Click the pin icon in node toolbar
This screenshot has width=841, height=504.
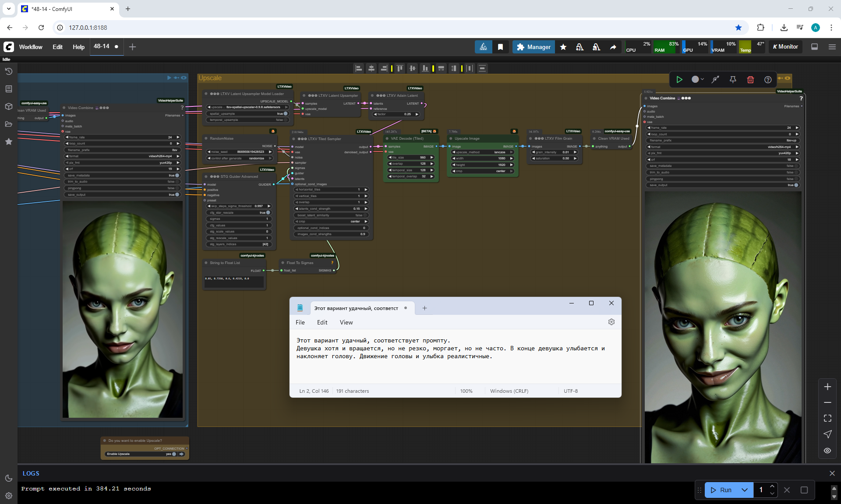point(733,79)
